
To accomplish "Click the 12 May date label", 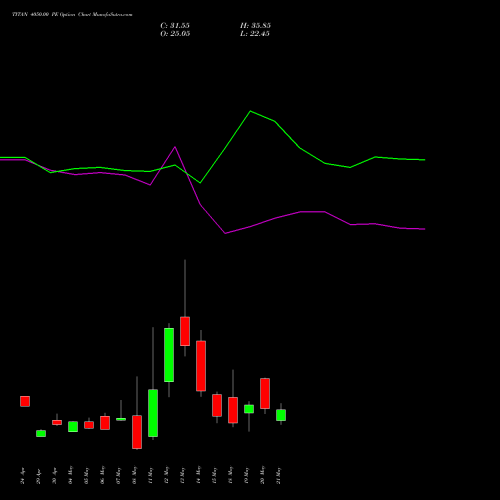I will [x=166, y=475].
